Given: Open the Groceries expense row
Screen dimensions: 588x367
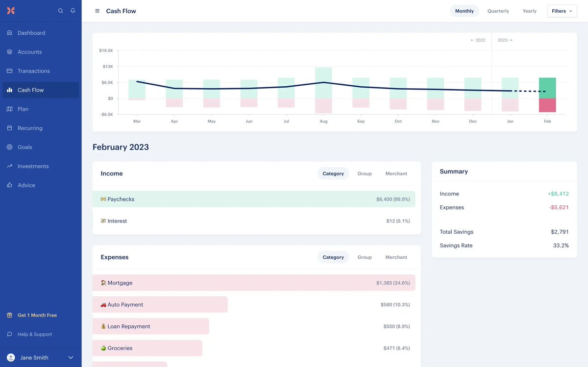Looking at the screenshot, I should click(x=254, y=348).
